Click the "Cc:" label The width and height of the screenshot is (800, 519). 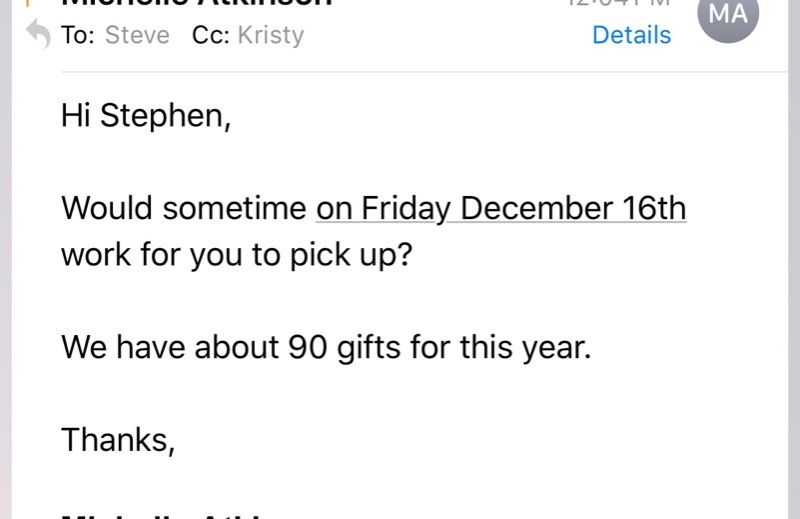coord(211,35)
